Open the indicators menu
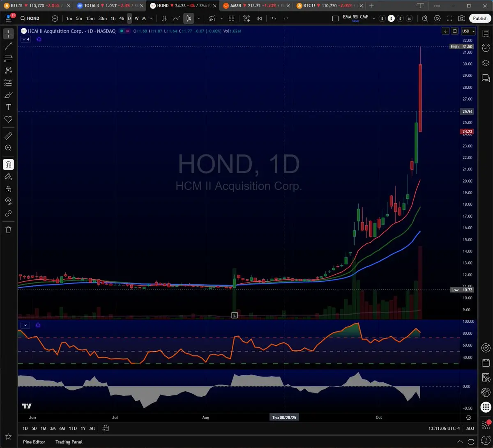 point(212,18)
